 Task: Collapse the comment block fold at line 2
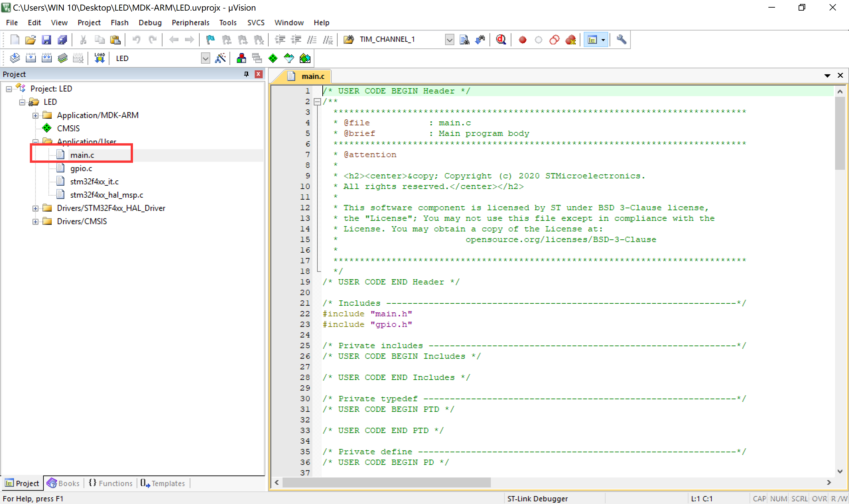point(317,101)
